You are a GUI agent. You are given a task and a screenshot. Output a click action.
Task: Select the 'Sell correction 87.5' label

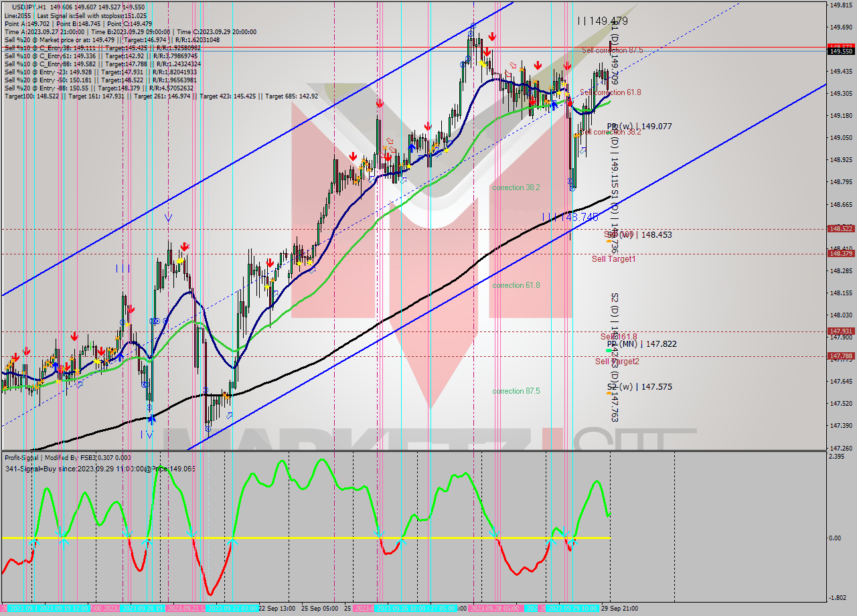point(612,50)
